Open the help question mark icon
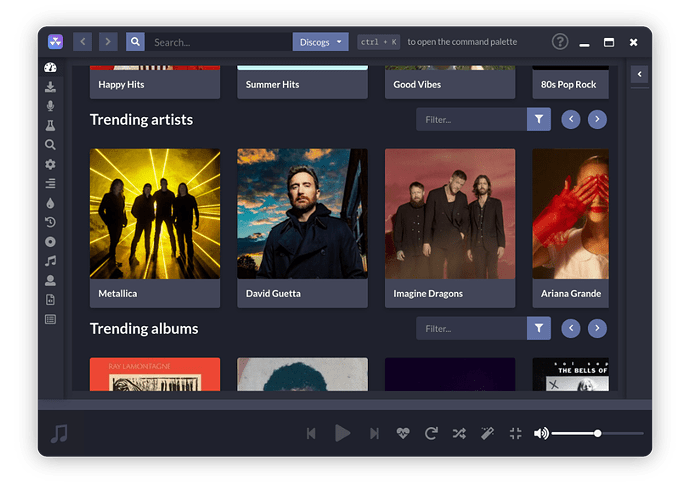The height and width of the screenshot is (482, 690). coord(560,42)
